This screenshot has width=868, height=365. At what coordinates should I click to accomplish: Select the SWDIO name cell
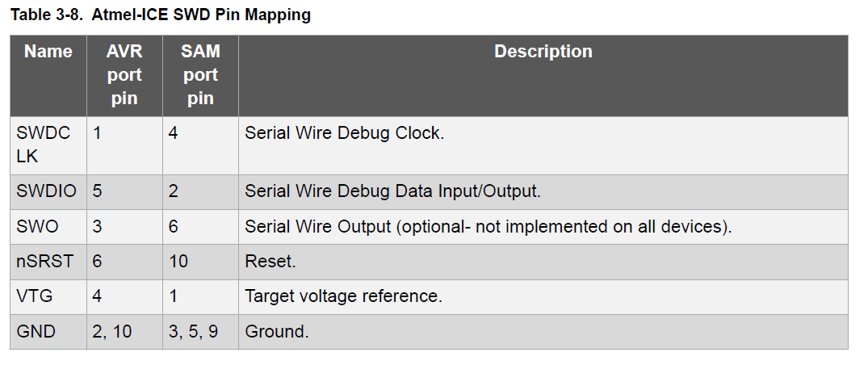tap(47, 191)
